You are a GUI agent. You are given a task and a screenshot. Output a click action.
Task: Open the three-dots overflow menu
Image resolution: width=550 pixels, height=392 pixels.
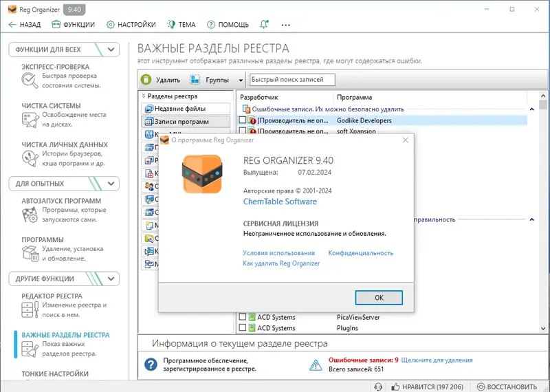pyautogui.click(x=286, y=25)
